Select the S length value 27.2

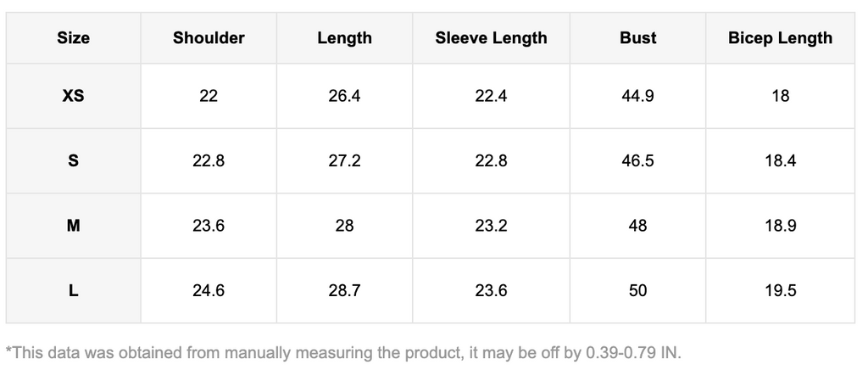click(x=344, y=160)
